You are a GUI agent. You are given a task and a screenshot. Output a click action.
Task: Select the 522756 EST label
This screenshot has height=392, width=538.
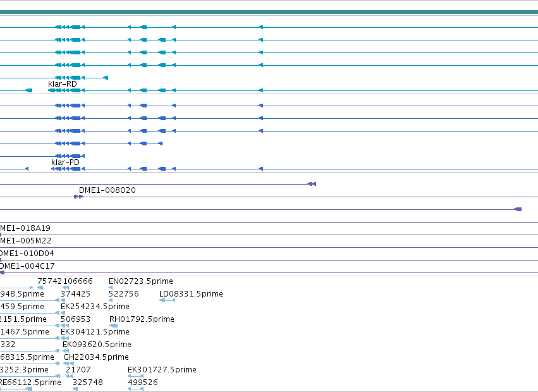pos(124,294)
